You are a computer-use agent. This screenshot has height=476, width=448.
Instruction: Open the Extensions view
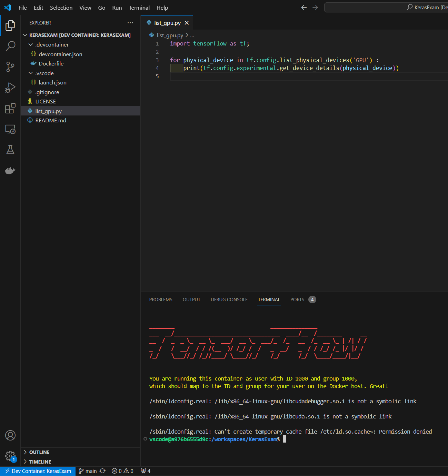[10, 108]
